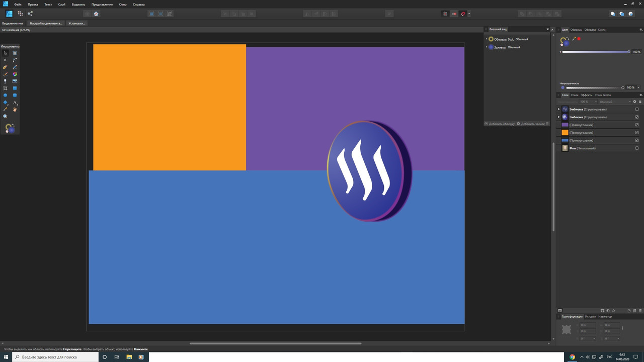Open rotation angle dropdown in Transform

pyautogui.click(x=595, y=338)
